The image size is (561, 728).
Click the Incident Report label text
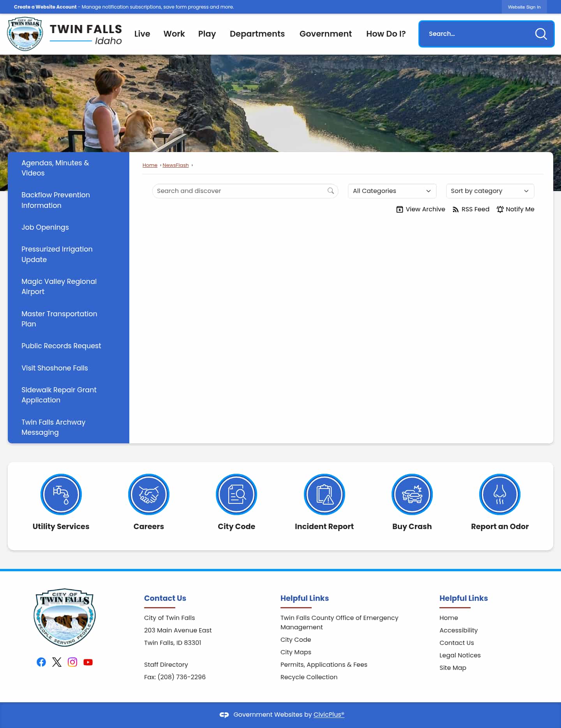[x=324, y=526]
